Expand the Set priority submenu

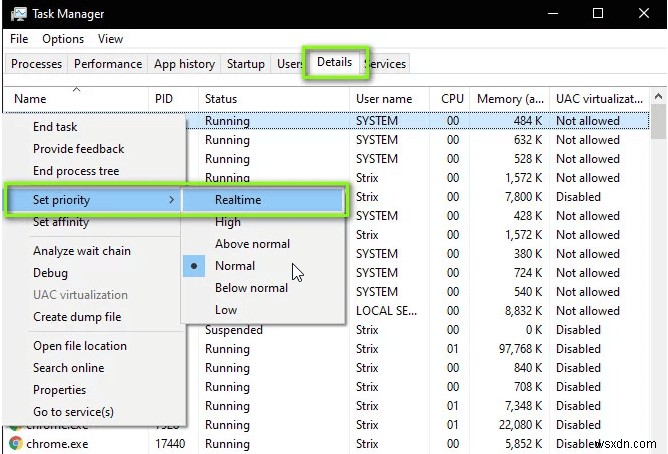94,200
